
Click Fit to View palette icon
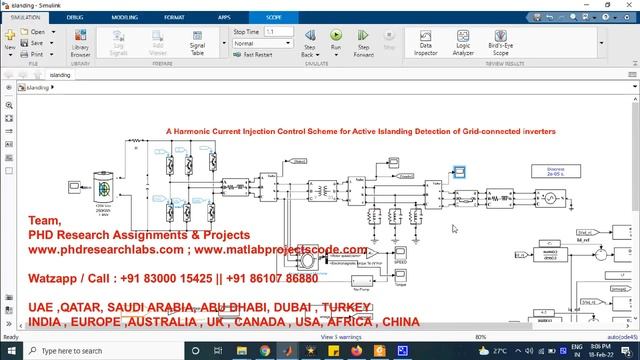click(x=9, y=118)
